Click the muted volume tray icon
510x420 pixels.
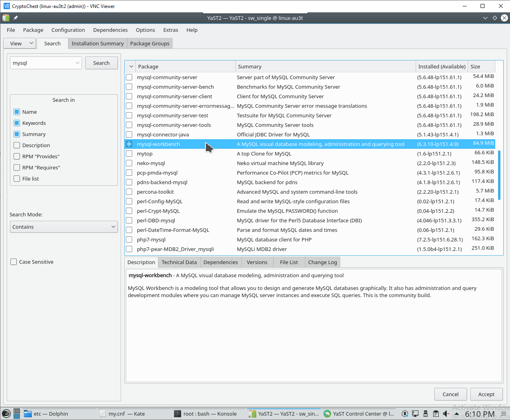point(446,414)
